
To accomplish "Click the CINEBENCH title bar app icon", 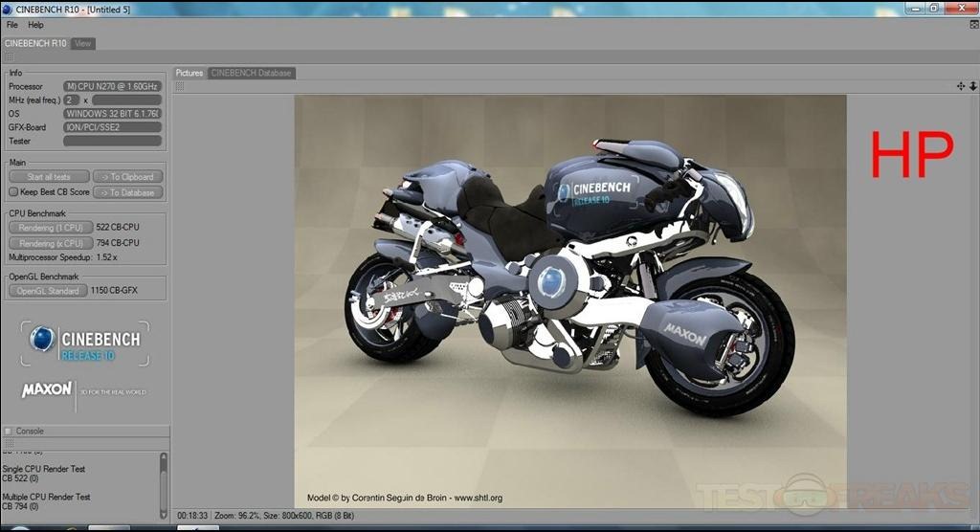I will coord(8,9).
